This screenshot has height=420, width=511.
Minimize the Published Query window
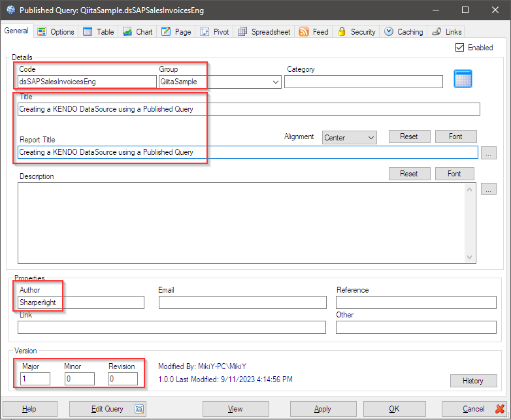[436, 10]
